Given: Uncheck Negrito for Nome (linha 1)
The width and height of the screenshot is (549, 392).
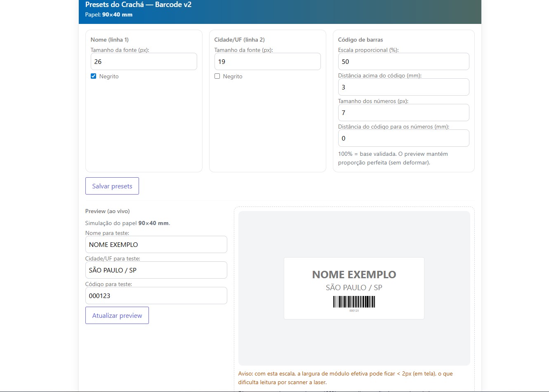Looking at the screenshot, I should (x=93, y=76).
